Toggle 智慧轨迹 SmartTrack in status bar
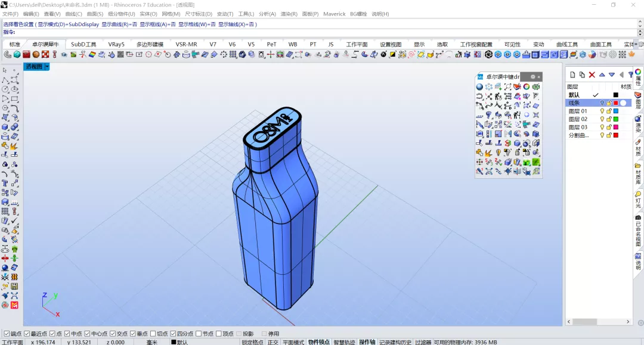This screenshot has height=345, width=644. tap(344, 342)
